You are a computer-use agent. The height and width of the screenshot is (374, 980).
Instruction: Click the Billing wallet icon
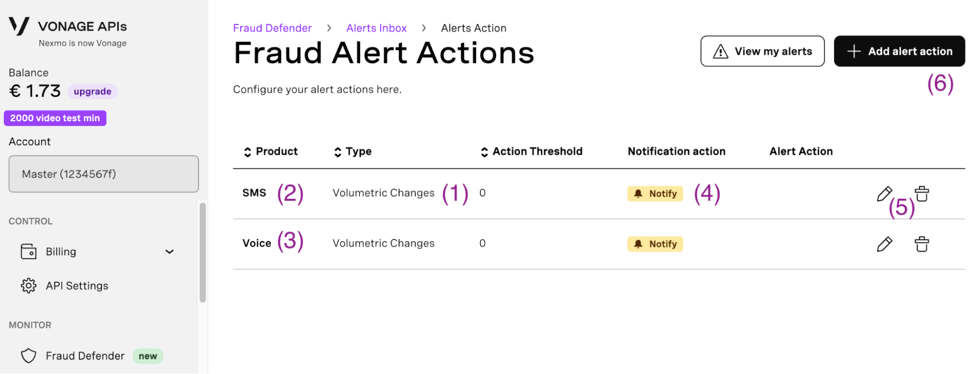point(28,251)
